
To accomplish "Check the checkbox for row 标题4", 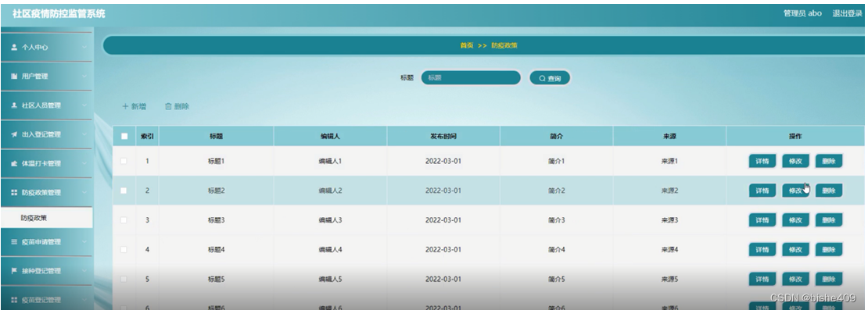I will click(x=124, y=250).
